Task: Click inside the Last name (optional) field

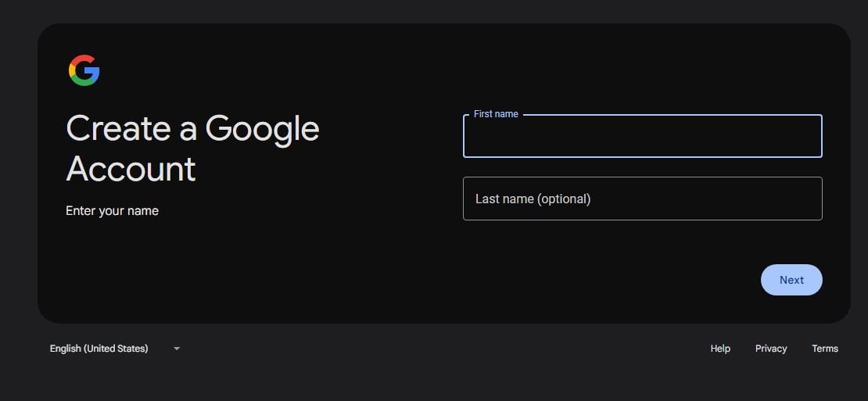Action: tap(642, 199)
